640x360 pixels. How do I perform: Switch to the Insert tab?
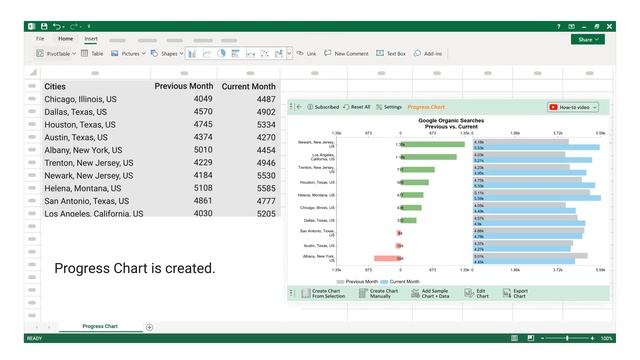click(91, 39)
